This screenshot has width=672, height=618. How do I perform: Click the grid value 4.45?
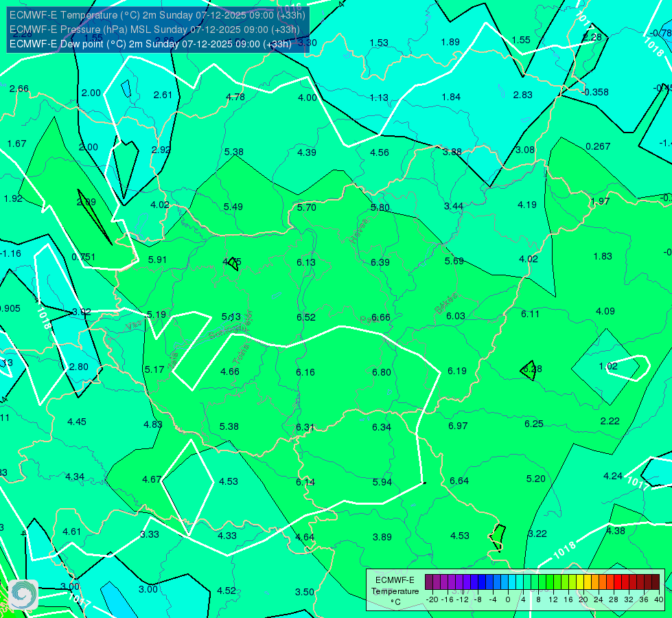[x=77, y=422]
